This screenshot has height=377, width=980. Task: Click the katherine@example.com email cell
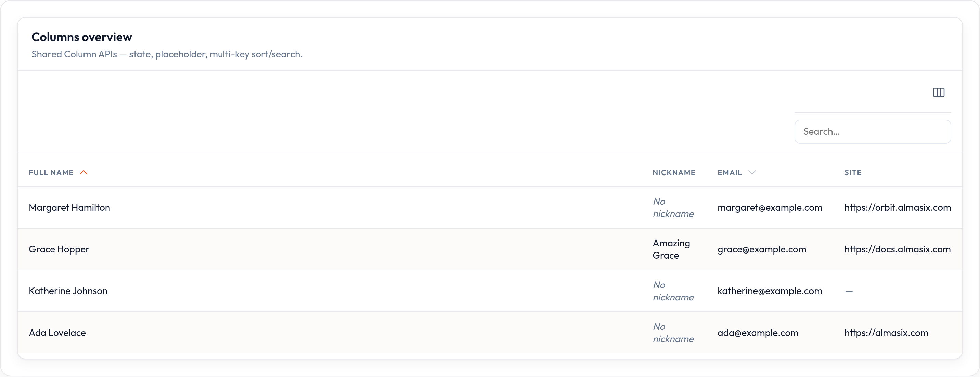point(770,291)
